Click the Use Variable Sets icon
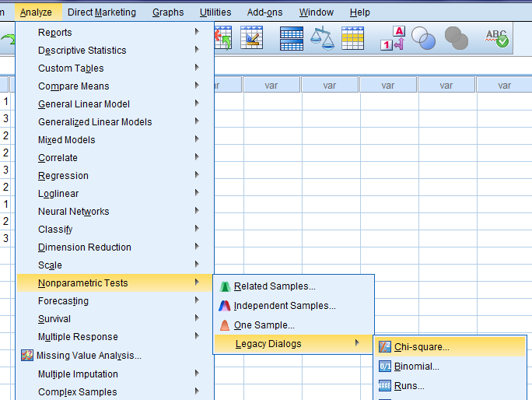Screen dimensions: 532x400 (423, 38)
